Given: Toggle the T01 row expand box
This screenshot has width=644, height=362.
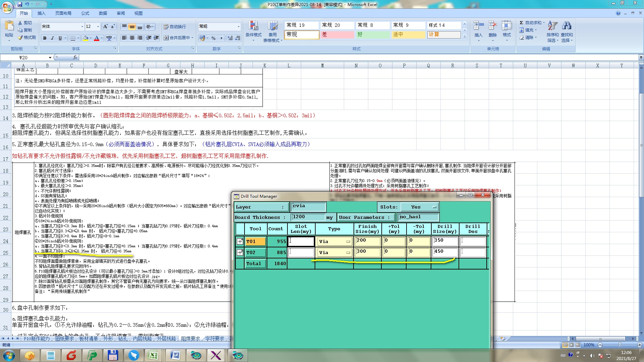Looking at the screenshot, I should coord(240,241).
